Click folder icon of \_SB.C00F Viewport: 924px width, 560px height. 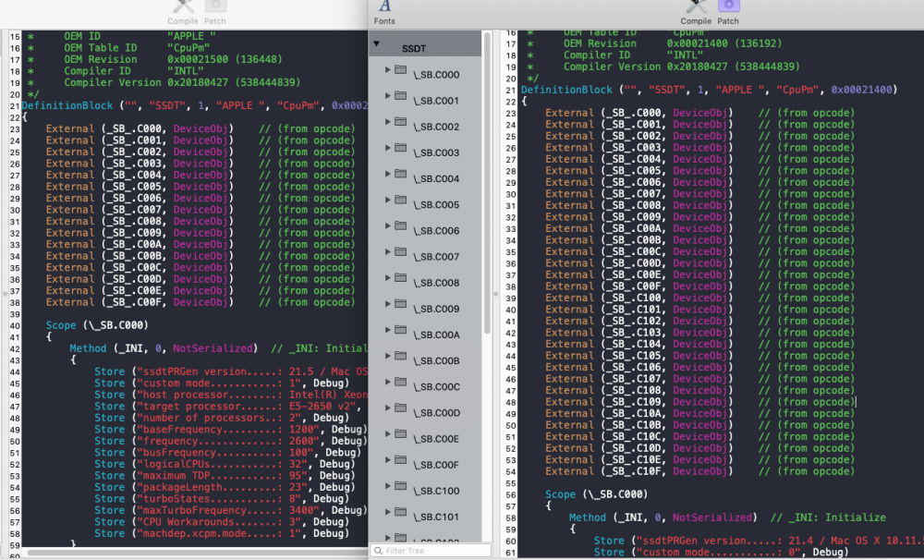[x=401, y=460]
